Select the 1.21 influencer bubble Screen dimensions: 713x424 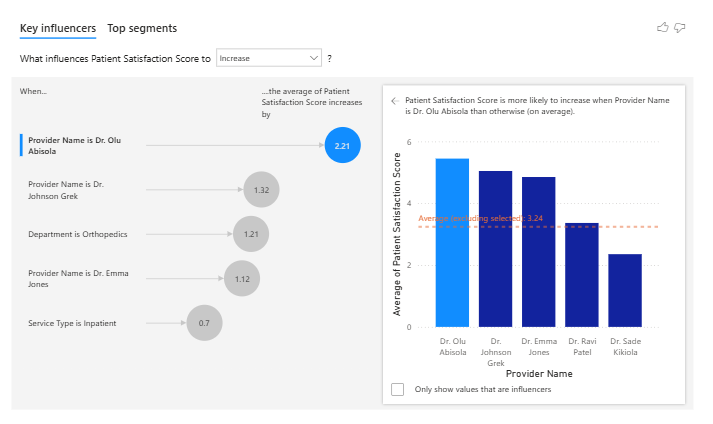pyautogui.click(x=251, y=234)
